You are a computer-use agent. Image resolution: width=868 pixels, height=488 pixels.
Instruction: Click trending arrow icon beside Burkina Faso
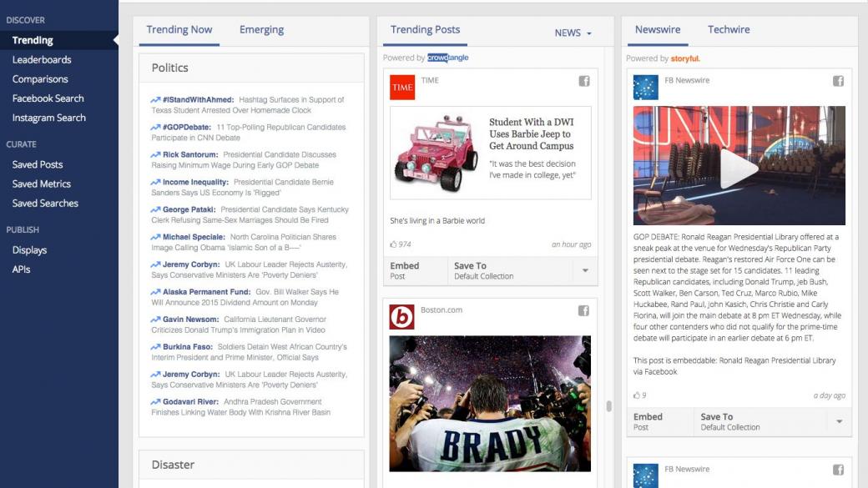155,347
